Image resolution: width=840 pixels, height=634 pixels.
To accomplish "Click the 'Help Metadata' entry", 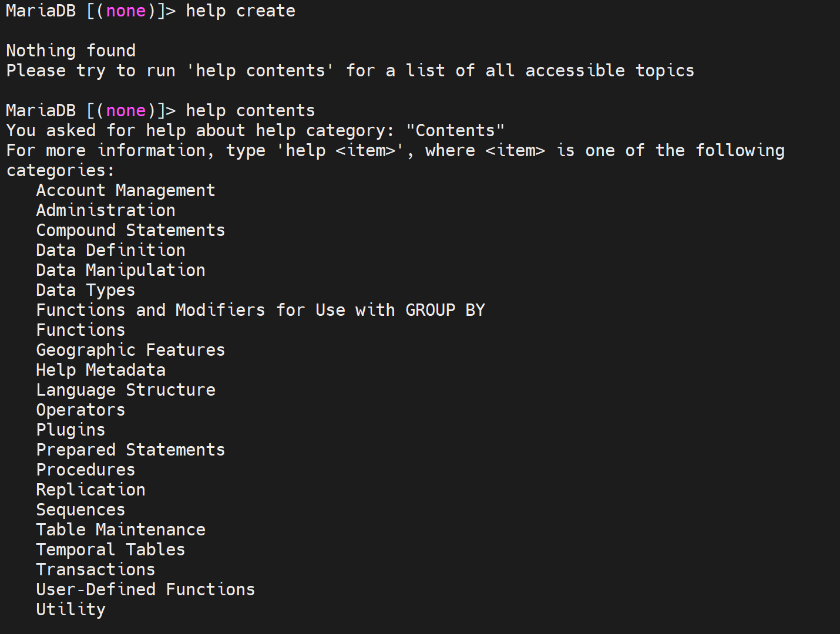I will [100, 370].
